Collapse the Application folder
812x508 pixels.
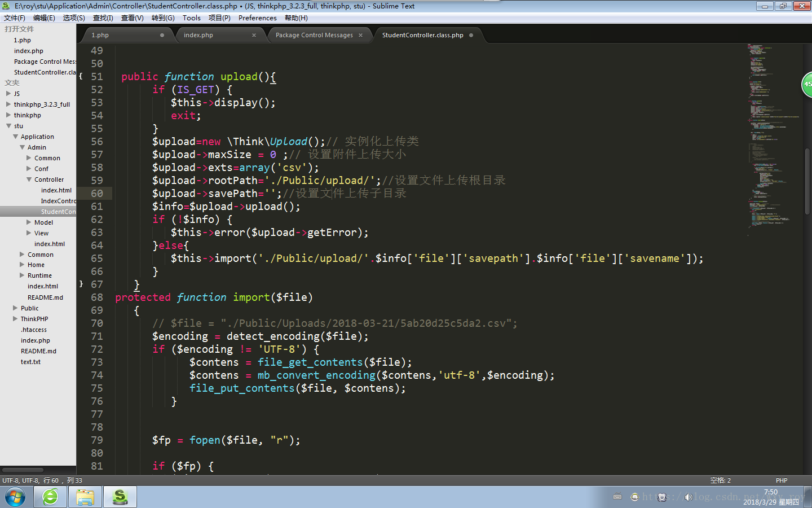pos(15,137)
